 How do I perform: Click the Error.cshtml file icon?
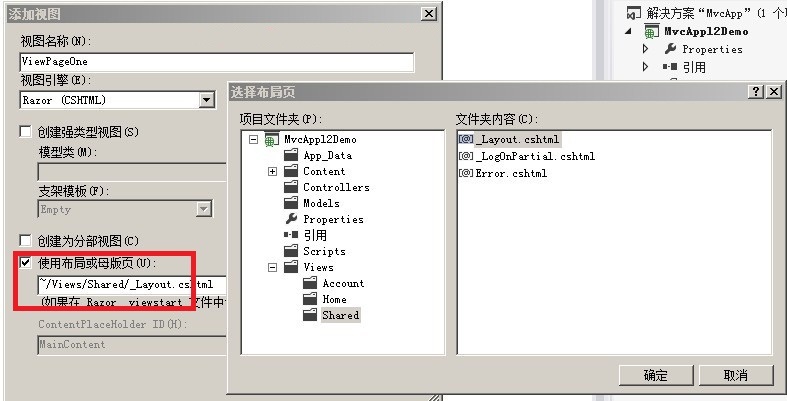click(x=465, y=173)
